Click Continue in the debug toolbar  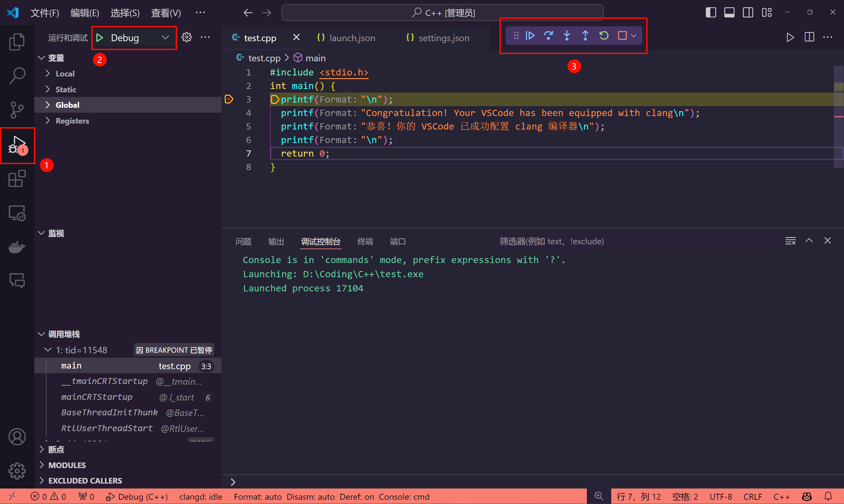pos(530,35)
